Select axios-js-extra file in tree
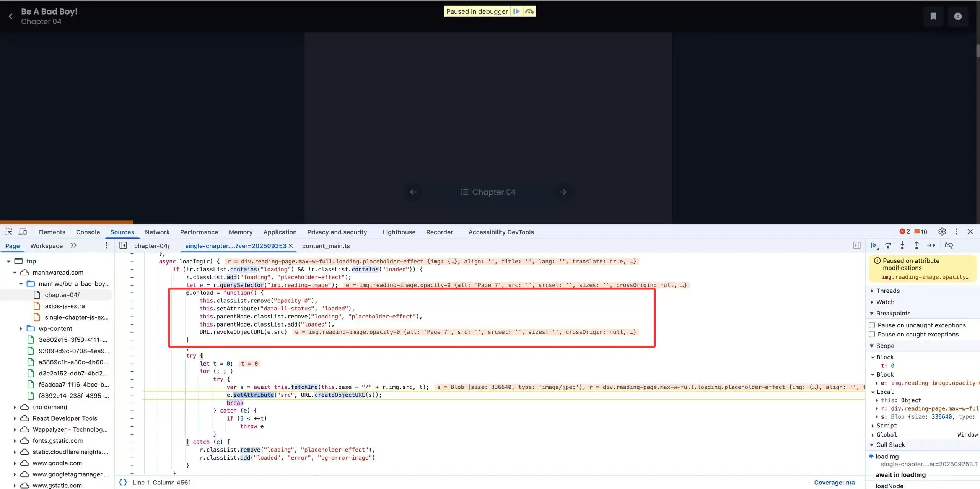 click(65, 306)
